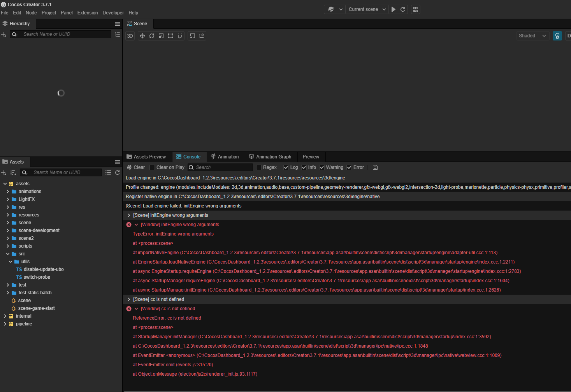Open the Project menu
This screenshot has width=571, height=392.
49,13
